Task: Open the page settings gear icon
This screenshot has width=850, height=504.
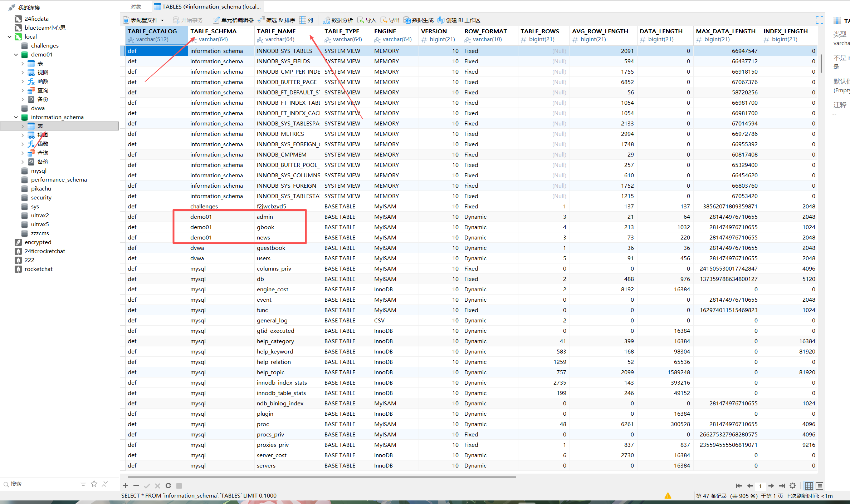Action: pos(793,485)
